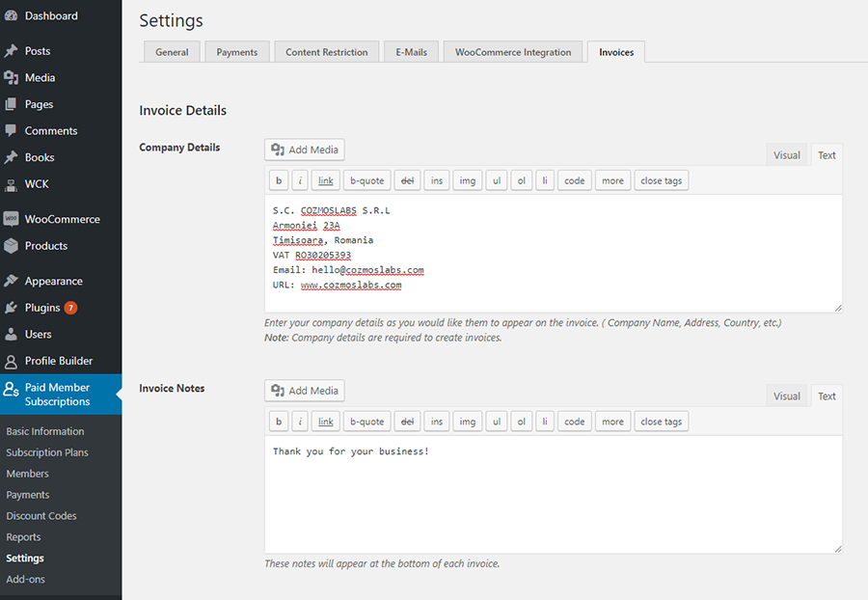Open the WooCommerce sidebar icon
This screenshot has width=868, height=600.
tap(11, 219)
